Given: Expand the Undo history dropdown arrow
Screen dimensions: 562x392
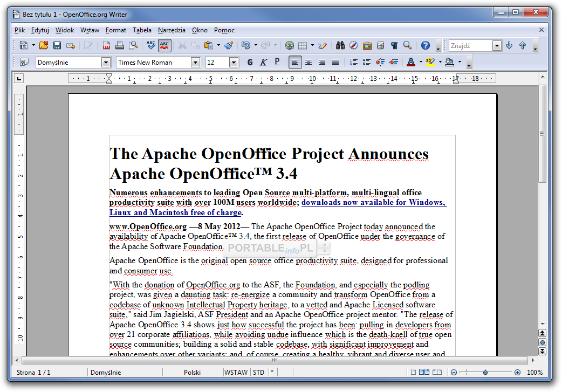Looking at the screenshot, I should (256, 45).
